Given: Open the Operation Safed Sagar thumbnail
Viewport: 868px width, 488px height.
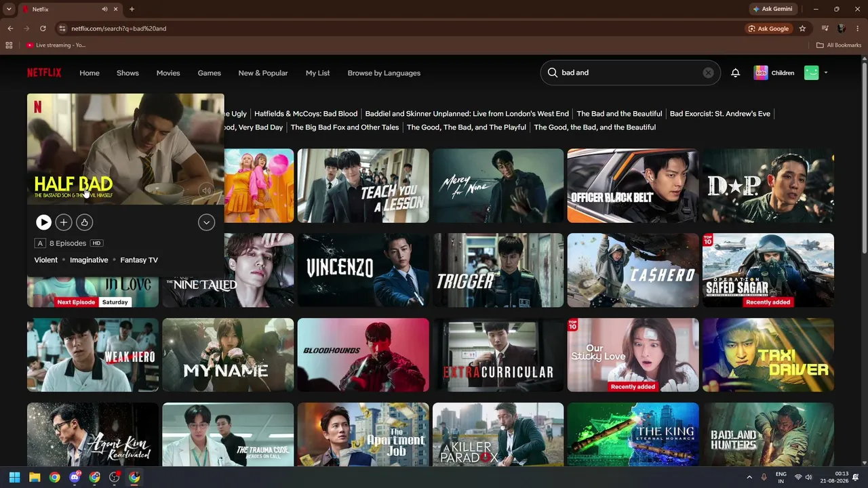Looking at the screenshot, I should 768,270.
